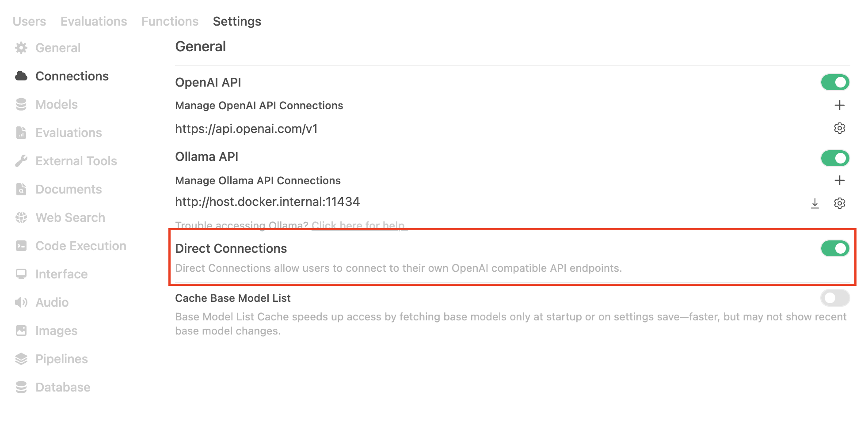Select Models in the settings sidebar
This screenshot has width=868, height=426.
[57, 104]
